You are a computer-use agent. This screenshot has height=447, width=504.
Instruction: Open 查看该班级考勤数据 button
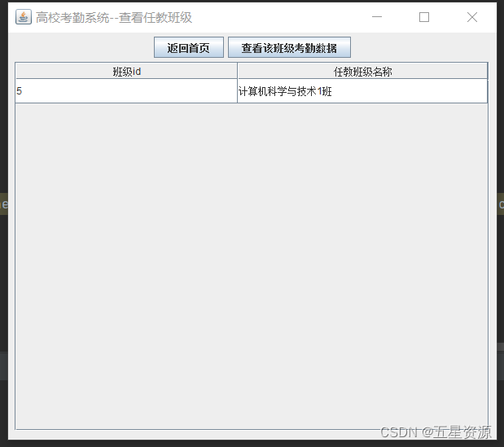(289, 47)
